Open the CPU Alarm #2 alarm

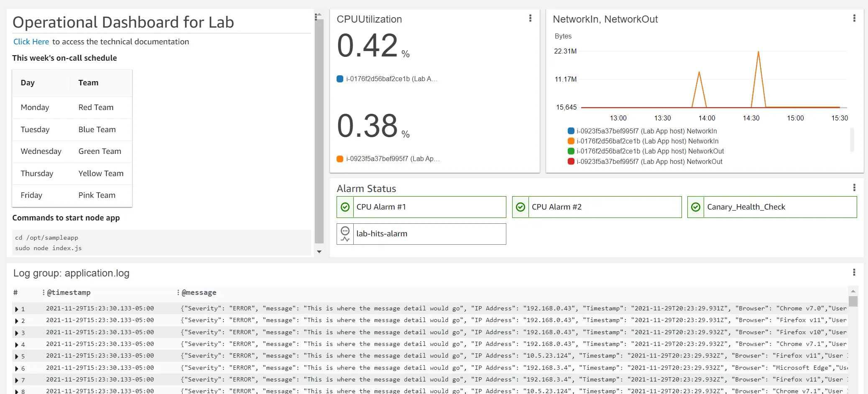(x=597, y=207)
